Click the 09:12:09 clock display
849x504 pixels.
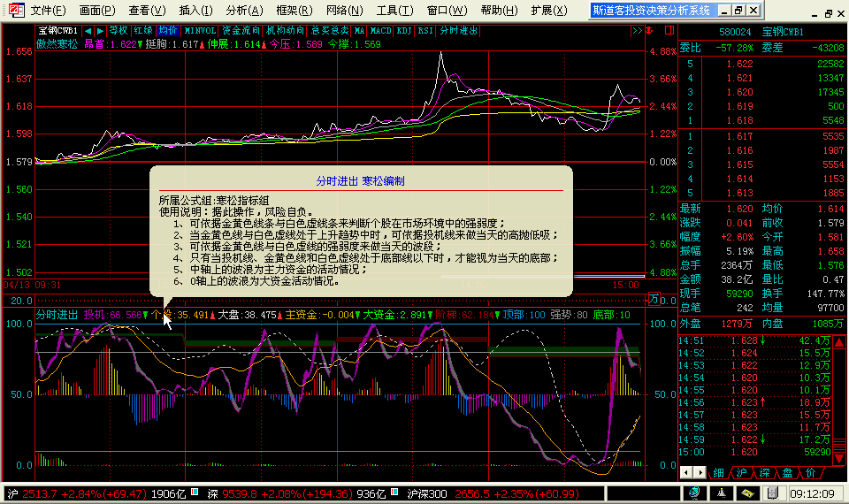(812, 493)
